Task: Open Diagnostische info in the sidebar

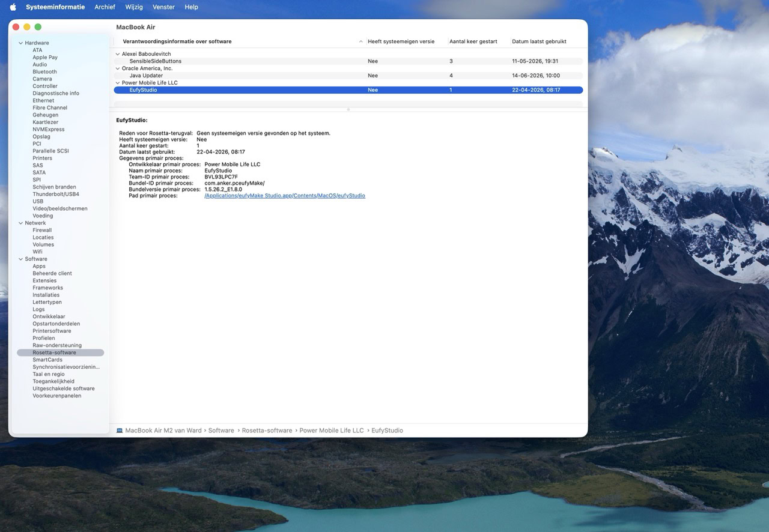Action: point(56,94)
